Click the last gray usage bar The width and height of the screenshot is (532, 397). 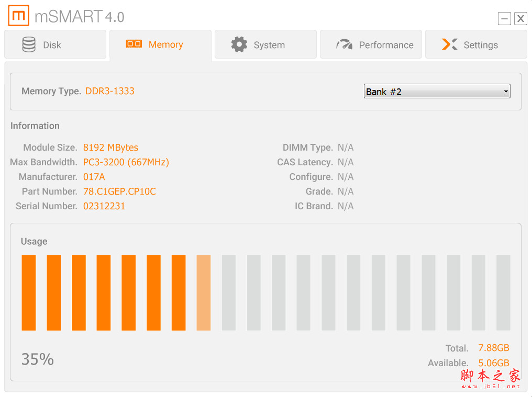click(504, 292)
